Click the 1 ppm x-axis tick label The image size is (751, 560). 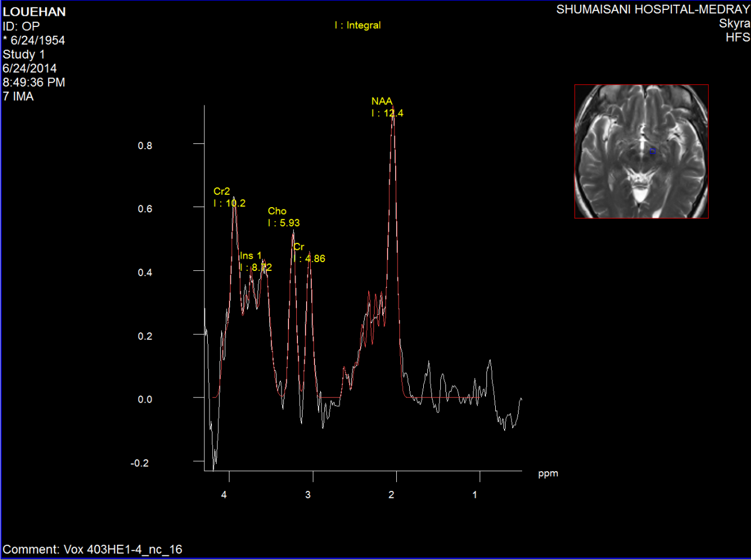coord(475,495)
